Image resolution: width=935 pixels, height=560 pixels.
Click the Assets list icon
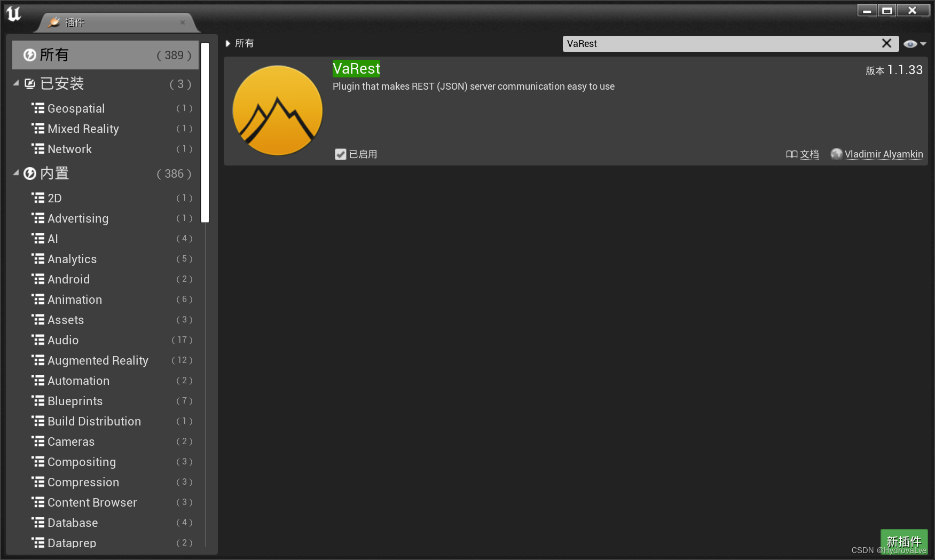click(x=38, y=320)
